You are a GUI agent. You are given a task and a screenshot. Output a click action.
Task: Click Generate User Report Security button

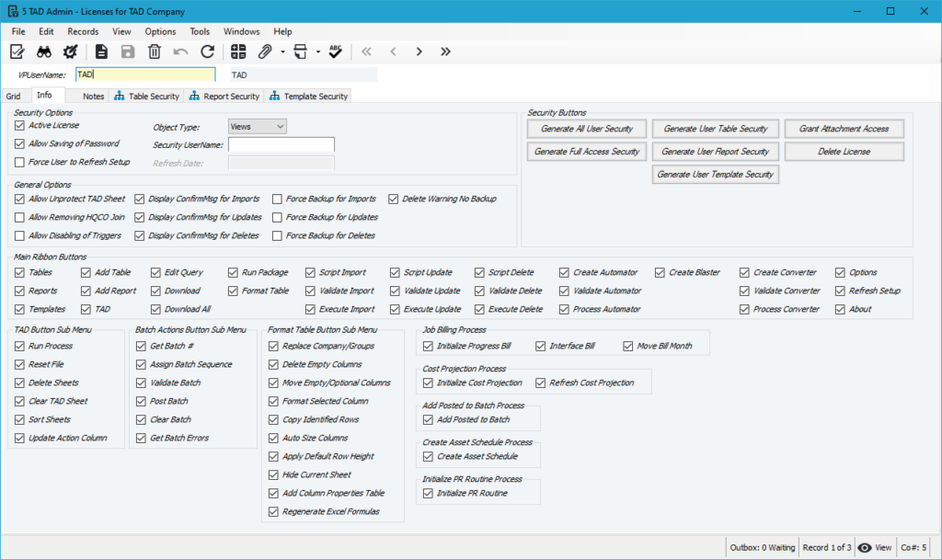click(716, 151)
